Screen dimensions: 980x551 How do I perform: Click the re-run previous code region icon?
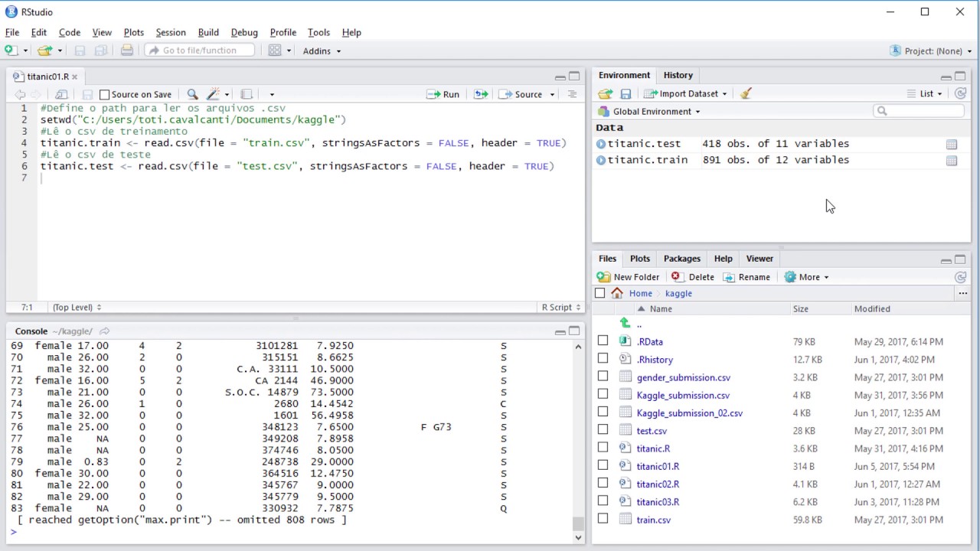tap(481, 94)
